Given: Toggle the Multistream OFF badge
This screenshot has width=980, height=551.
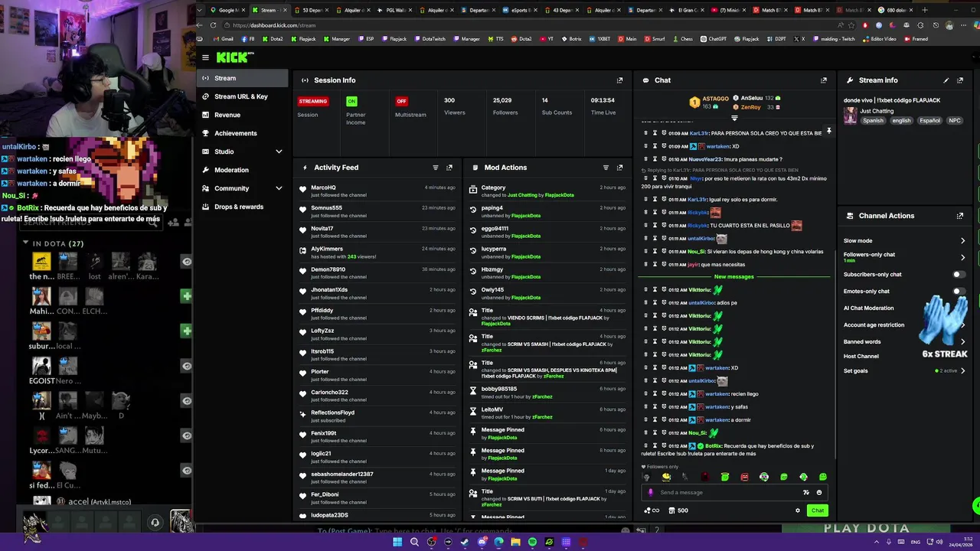Looking at the screenshot, I should (x=401, y=101).
